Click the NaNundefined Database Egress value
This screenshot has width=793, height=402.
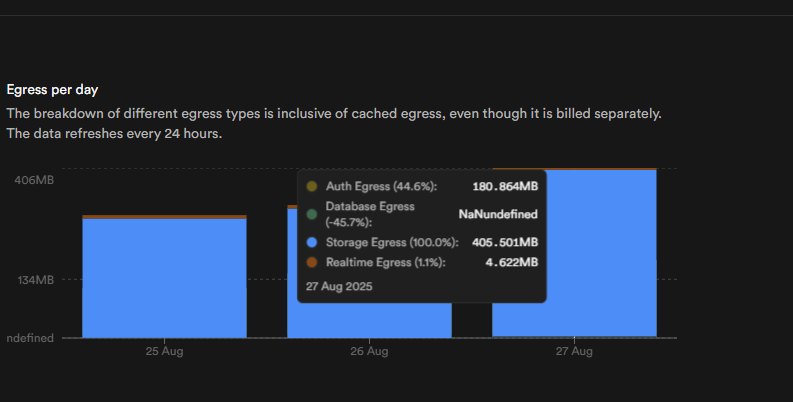tap(497, 214)
